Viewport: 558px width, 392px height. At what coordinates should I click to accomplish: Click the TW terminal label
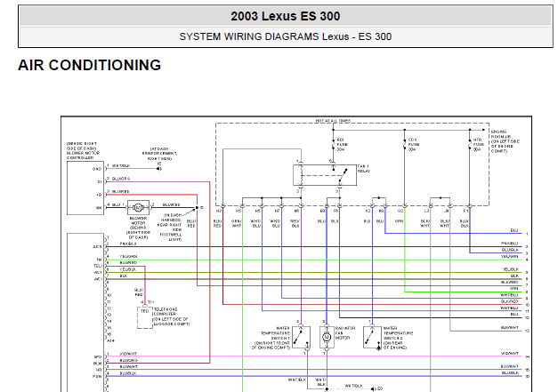pyautogui.click(x=100, y=260)
